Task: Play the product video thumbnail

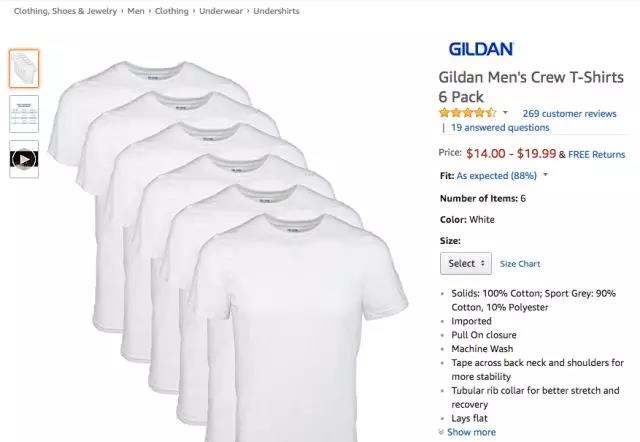Action: (x=24, y=159)
